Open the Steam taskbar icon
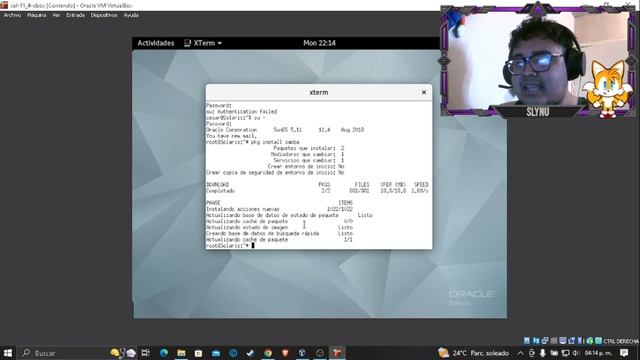Screen dimensions: 640x360 [x=250, y=353]
